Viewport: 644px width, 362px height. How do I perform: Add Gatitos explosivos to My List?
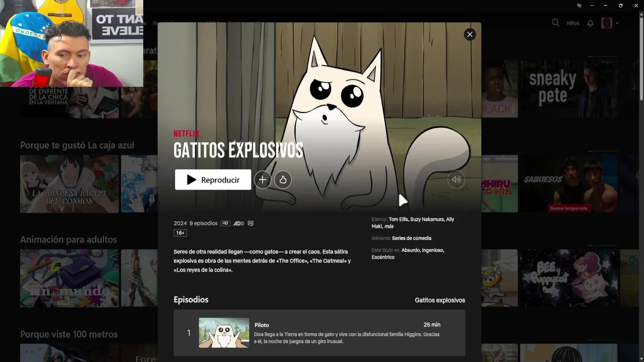pos(262,179)
